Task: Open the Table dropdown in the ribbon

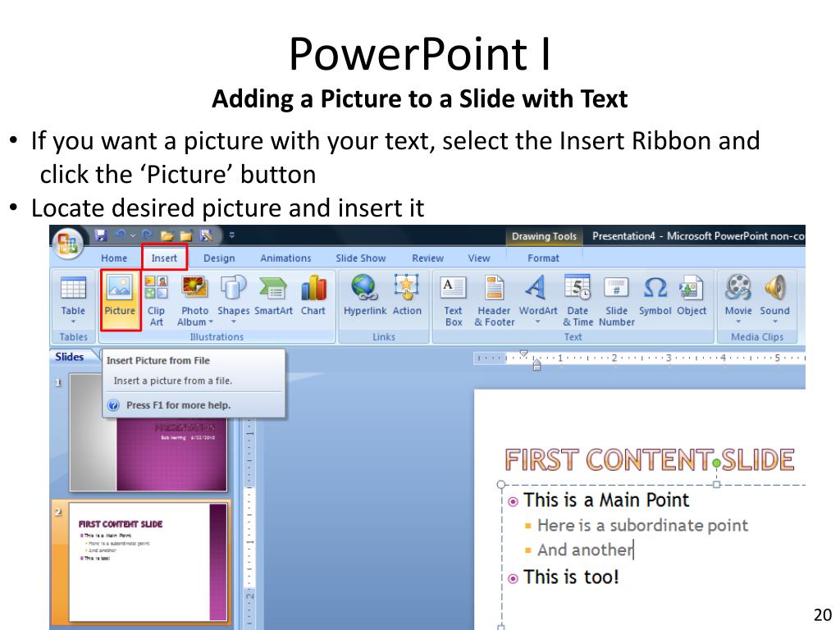Action: pyautogui.click(x=73, y=300)
